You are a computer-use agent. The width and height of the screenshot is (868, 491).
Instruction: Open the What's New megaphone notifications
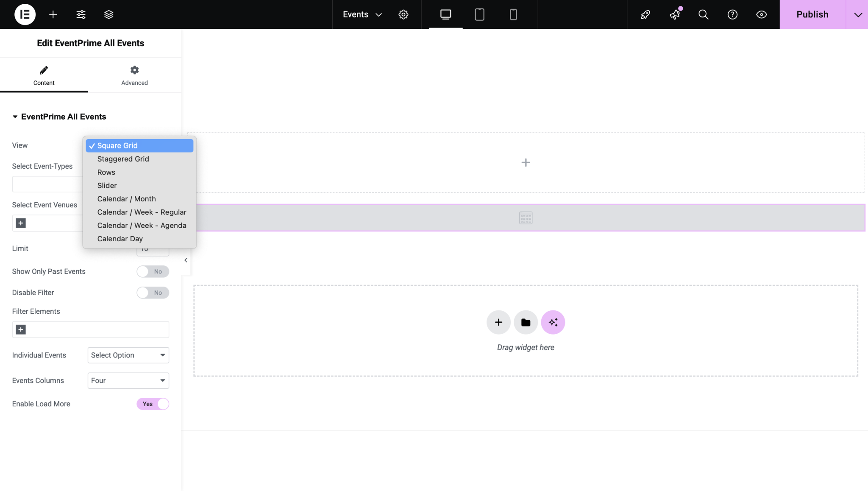tap(675, 14)
